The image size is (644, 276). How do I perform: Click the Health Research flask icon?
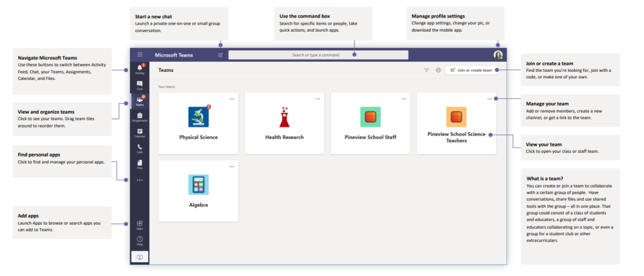(x=284, y=117)
